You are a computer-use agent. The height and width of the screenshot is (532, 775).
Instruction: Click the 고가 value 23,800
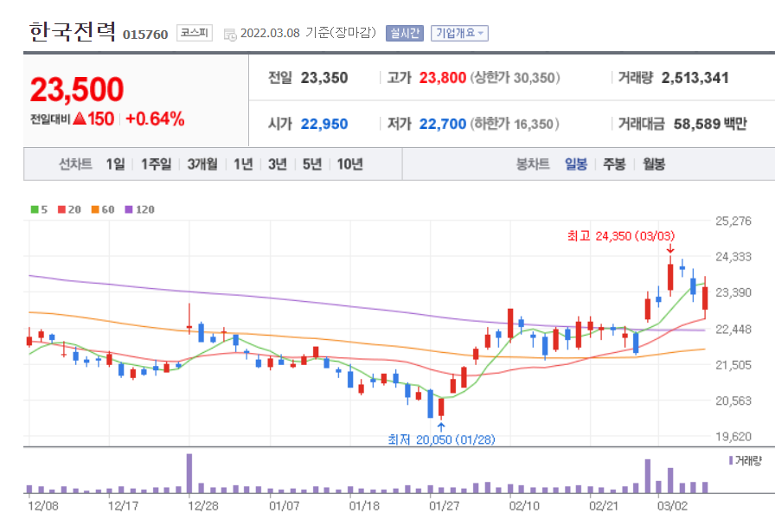click(x=442, y=78)
